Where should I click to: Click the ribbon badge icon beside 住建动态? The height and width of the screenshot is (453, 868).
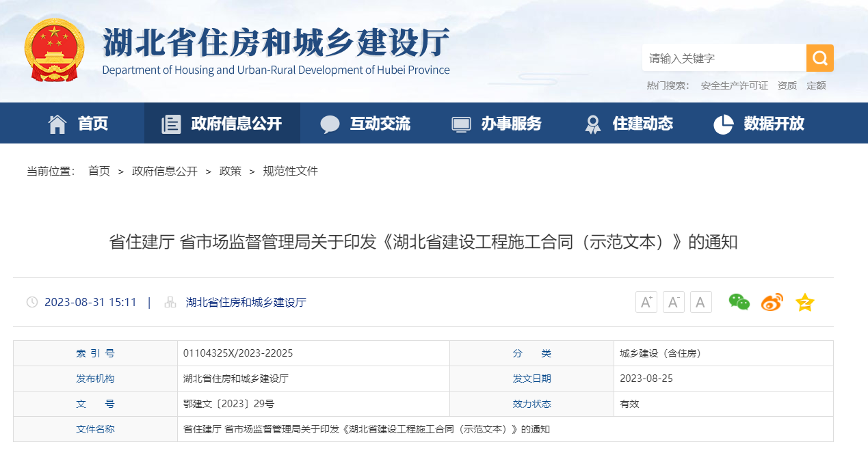(592, 124)
